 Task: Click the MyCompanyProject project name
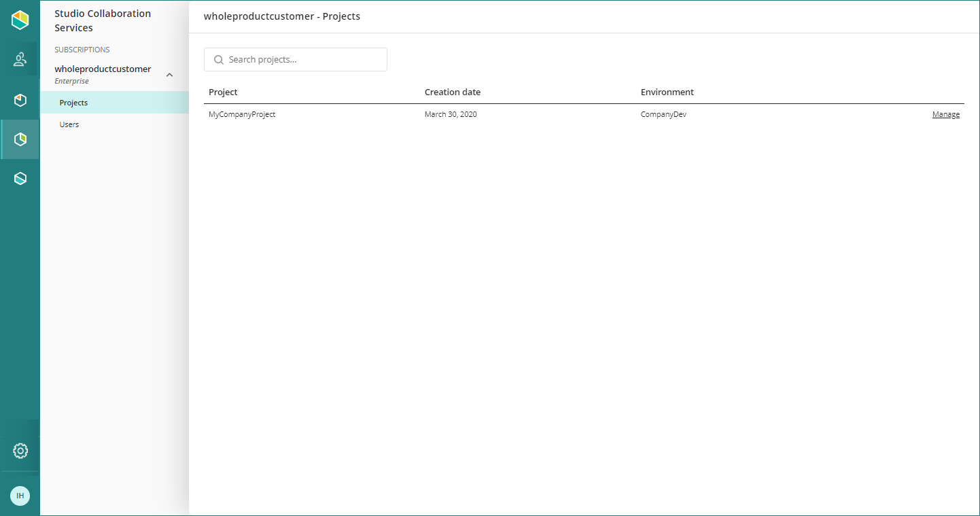tap(242, 114)
